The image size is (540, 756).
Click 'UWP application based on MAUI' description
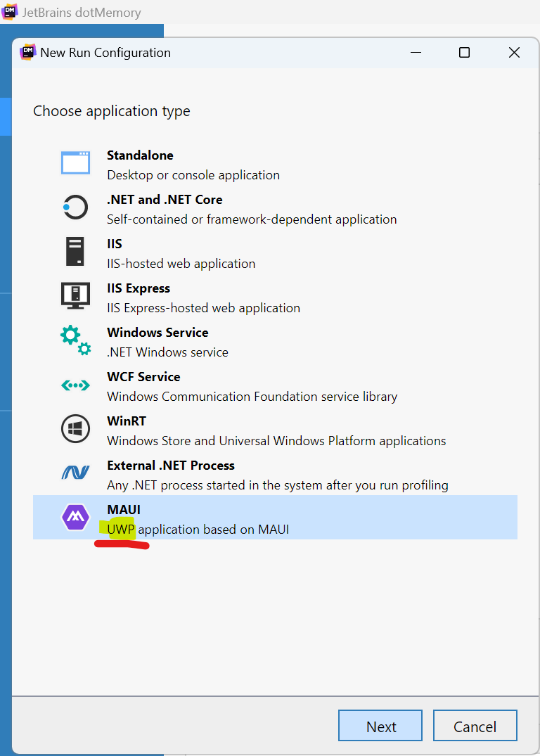coord(198,530)
